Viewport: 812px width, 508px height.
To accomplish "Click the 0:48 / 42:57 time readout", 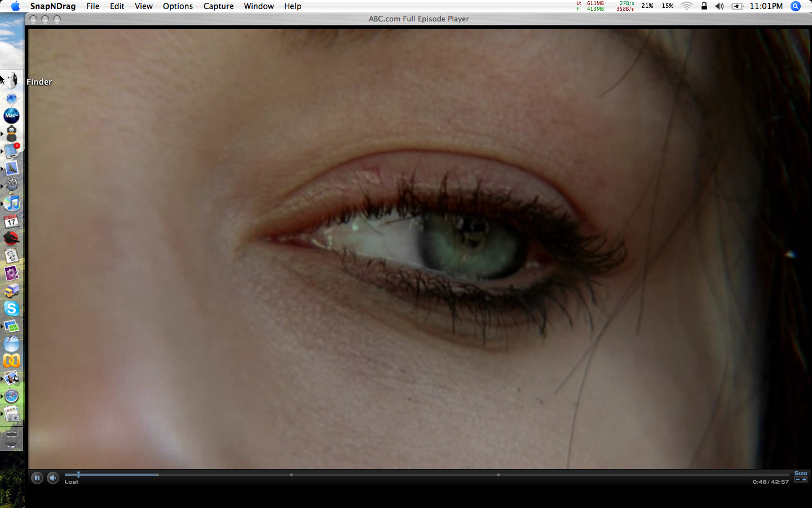I will pyautogui.click(x=770, y=481).
